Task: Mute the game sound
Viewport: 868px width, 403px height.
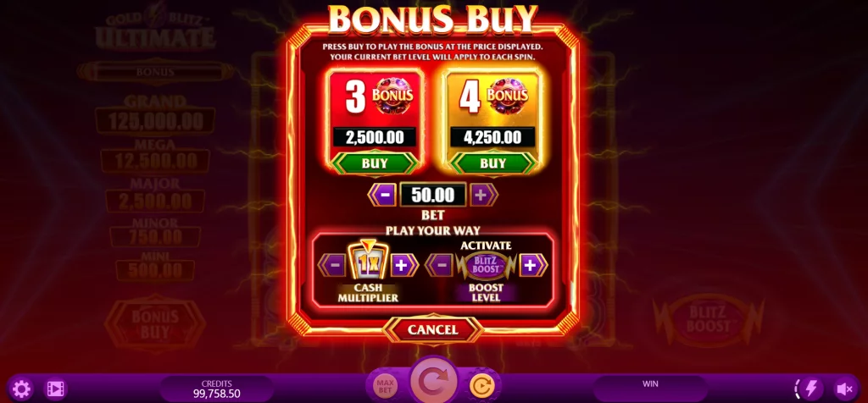Action: (845, 389)
